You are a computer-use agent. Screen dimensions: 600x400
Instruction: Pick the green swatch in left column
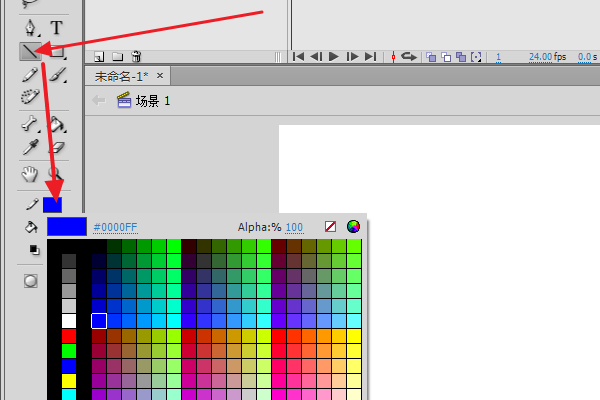(x=69, y=351)
